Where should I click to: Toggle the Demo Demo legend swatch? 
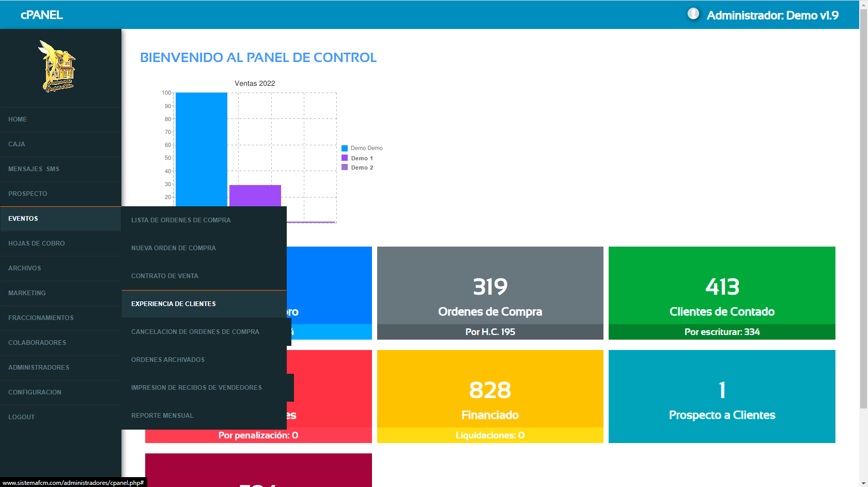[345, 148]
